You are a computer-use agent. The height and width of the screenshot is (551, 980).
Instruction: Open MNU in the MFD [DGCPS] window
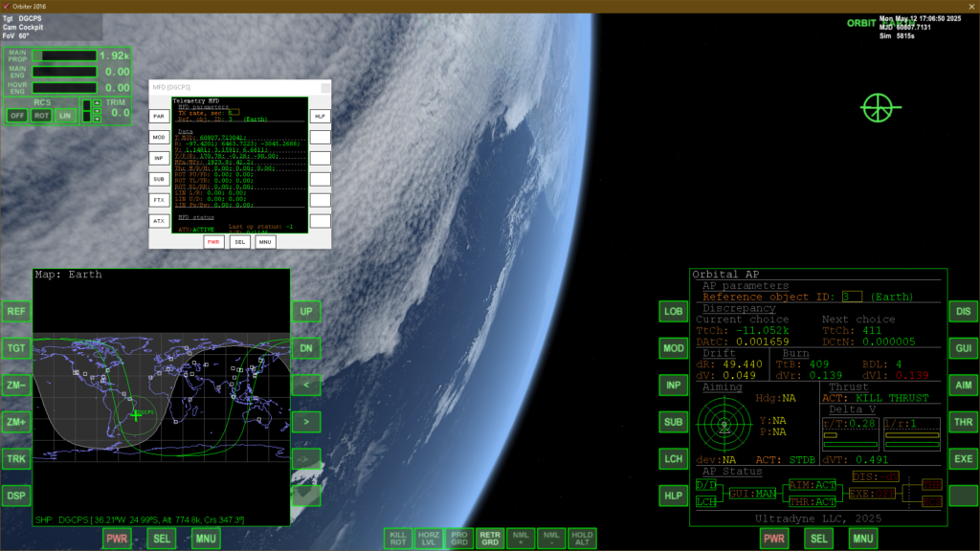265,242
